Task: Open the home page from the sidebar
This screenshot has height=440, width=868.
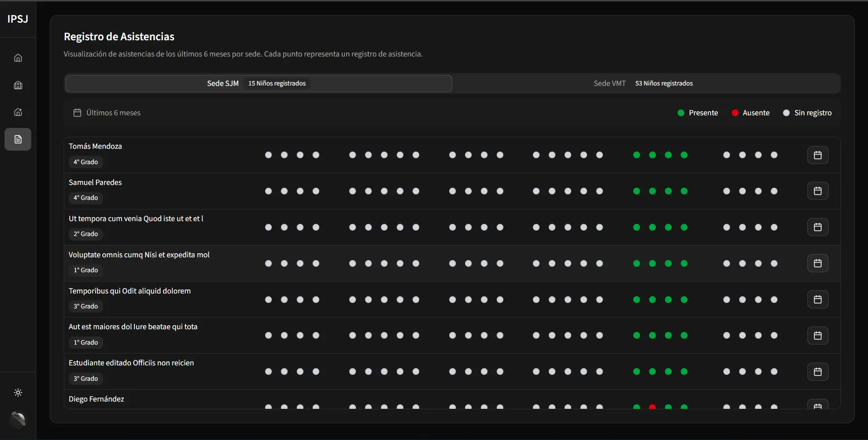Action: [18, 58]
